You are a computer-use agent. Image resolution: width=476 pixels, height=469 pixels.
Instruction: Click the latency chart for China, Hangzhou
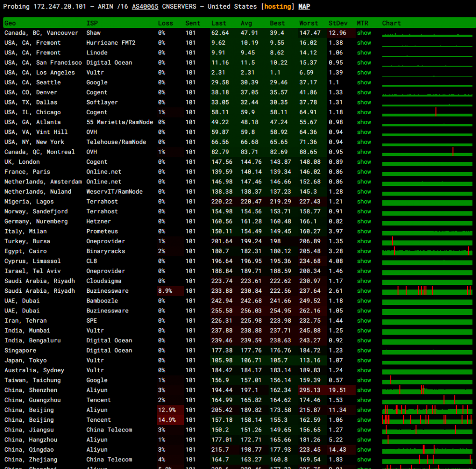tap(427, 440)
